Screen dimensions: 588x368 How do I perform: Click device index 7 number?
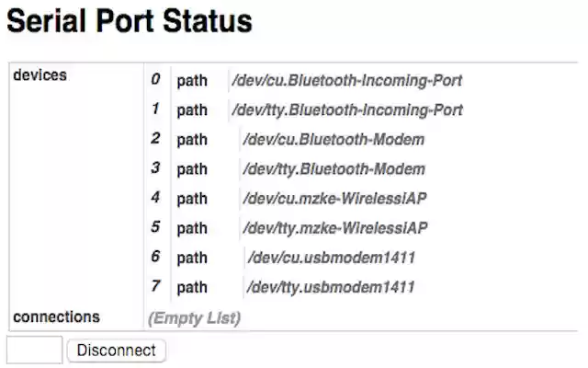click(155, 286)
